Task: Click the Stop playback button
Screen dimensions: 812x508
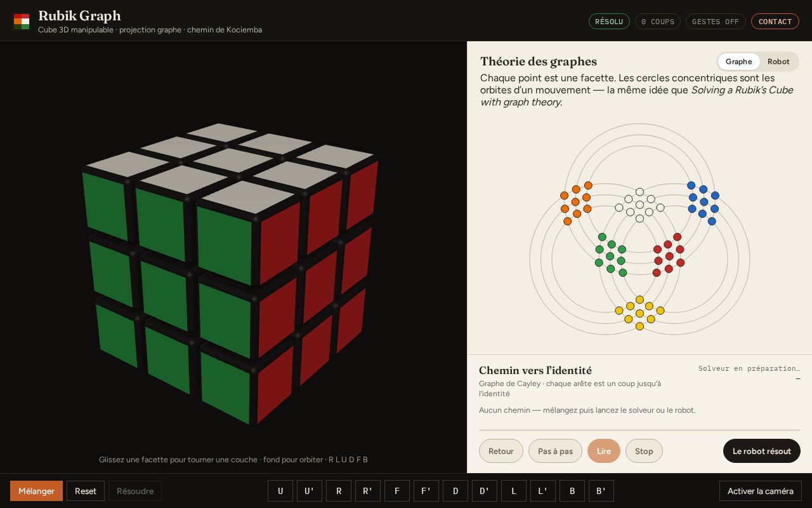Action: click(x=644, y=451)
